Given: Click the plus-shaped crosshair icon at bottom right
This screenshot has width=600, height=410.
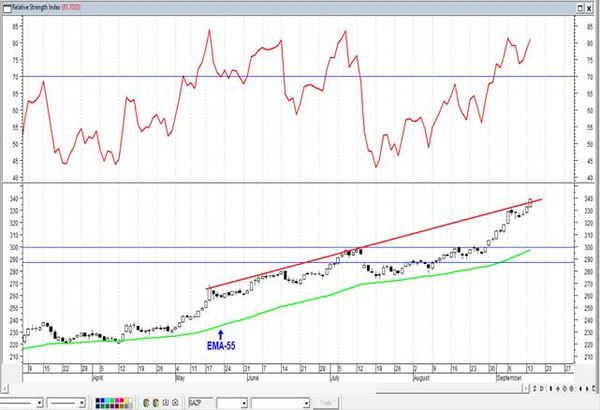Looking at the screenshot, I should coord(558,389).
